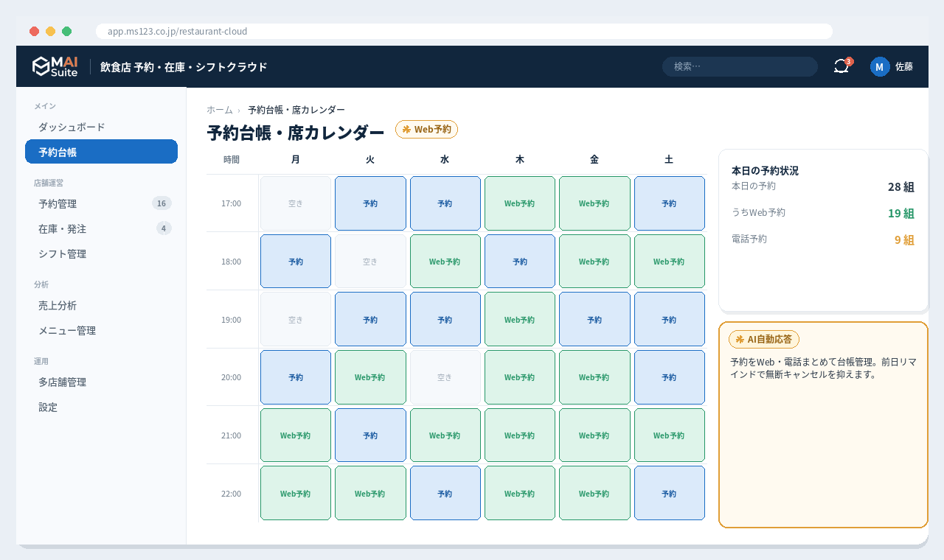Click the 土 column header
Screen dimensions: 944x560
(669, 159)
